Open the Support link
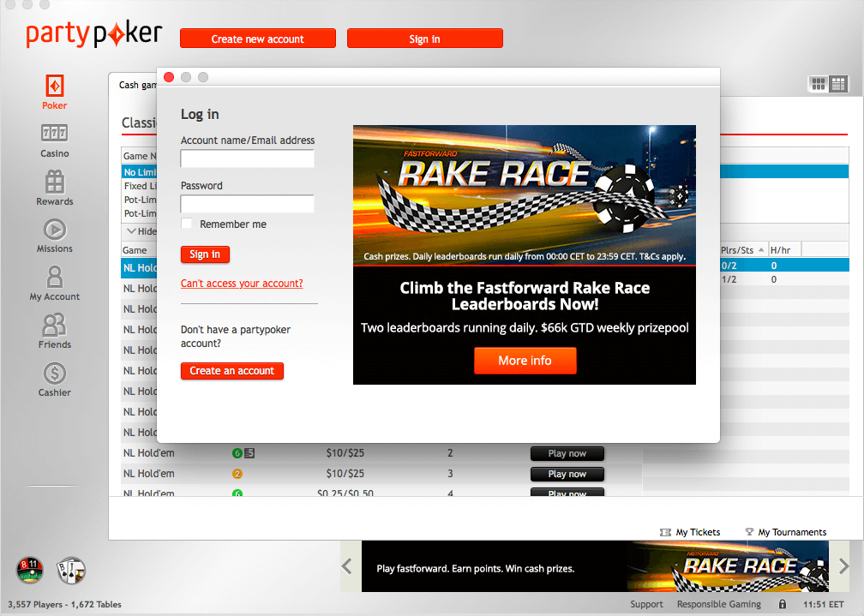Viewport: 864px width, 616px height. 646,604
